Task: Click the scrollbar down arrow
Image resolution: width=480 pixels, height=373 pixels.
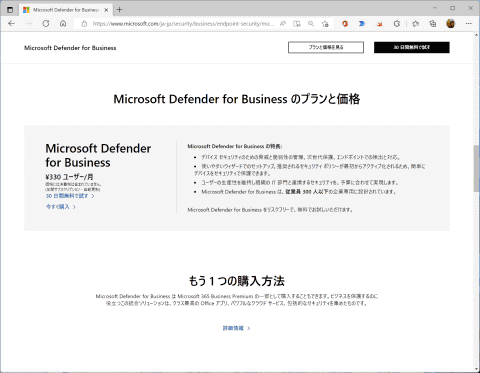Action: point(477,369)
